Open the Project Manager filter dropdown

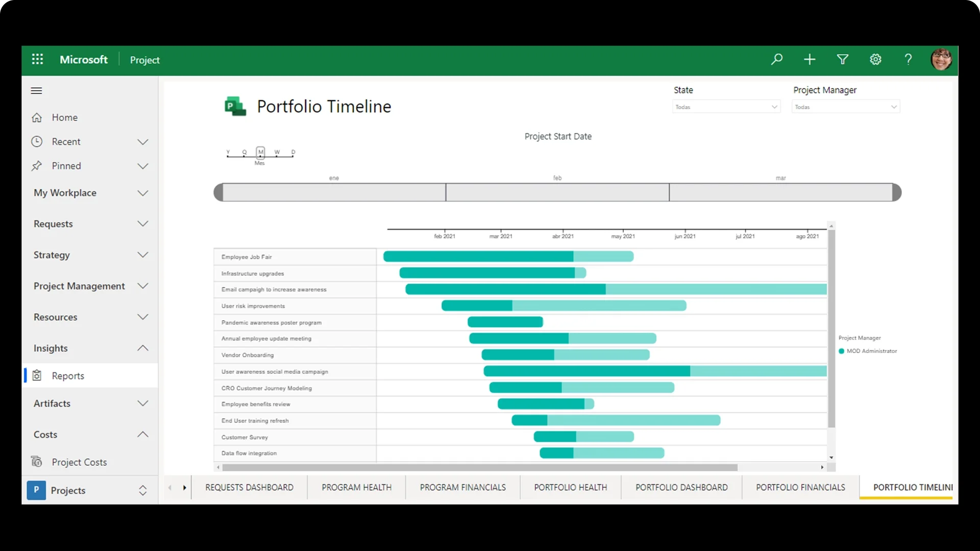point(846,107)
